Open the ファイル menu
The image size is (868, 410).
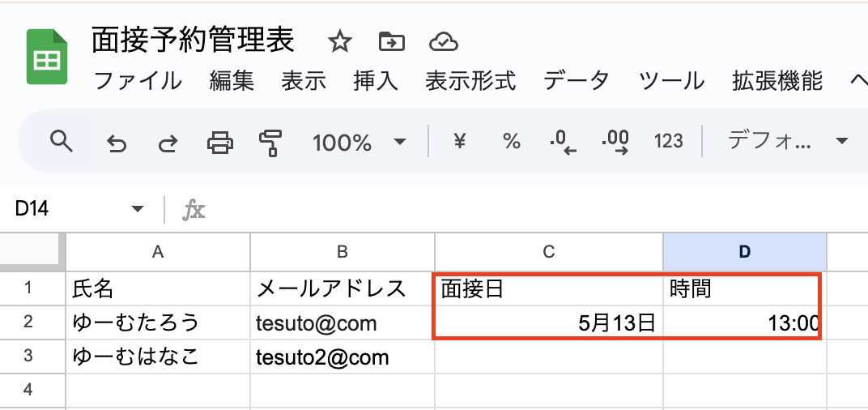tap(138, 80)
